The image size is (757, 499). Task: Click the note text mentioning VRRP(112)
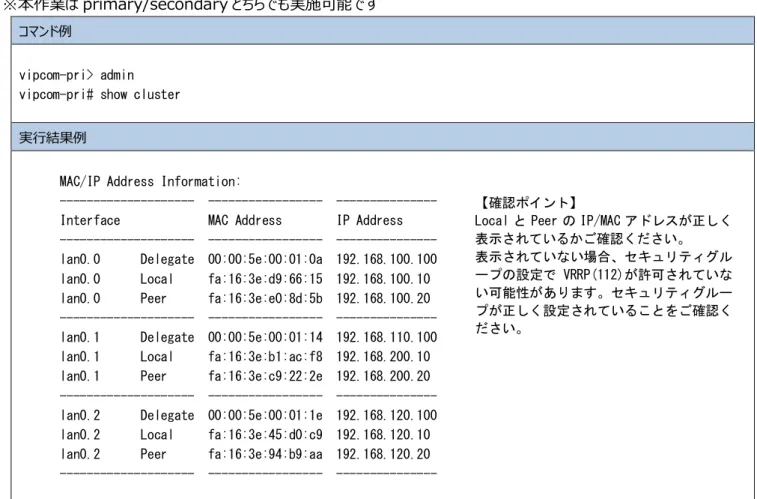tap(603, 275)
